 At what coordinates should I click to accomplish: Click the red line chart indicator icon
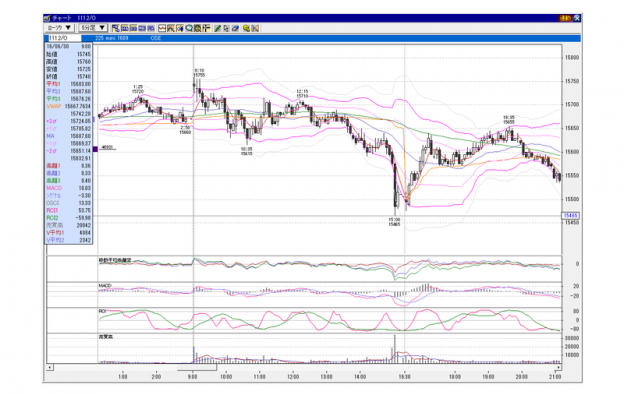(x=162, y=28)
